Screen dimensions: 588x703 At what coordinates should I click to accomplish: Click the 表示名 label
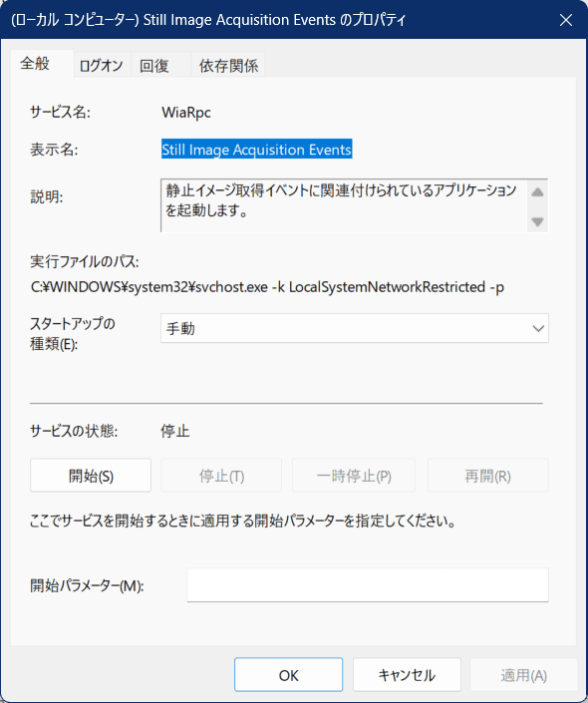click(x=54, y=150)
